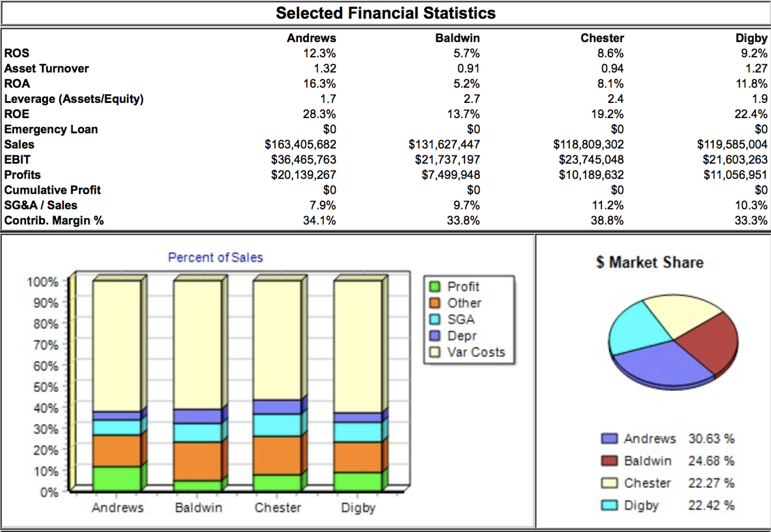Select the Selected Financial Statistics title
Screen dimensions: 771x532
tap(385, 13)
